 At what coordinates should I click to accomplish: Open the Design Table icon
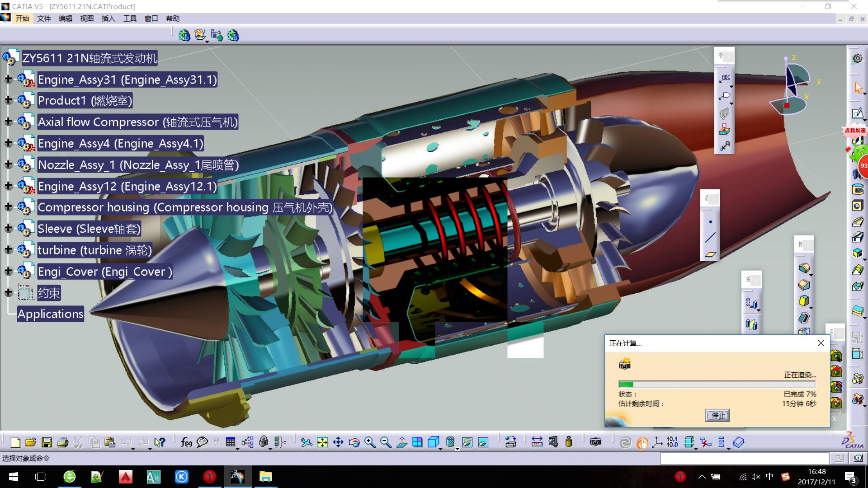pos(231,442)
